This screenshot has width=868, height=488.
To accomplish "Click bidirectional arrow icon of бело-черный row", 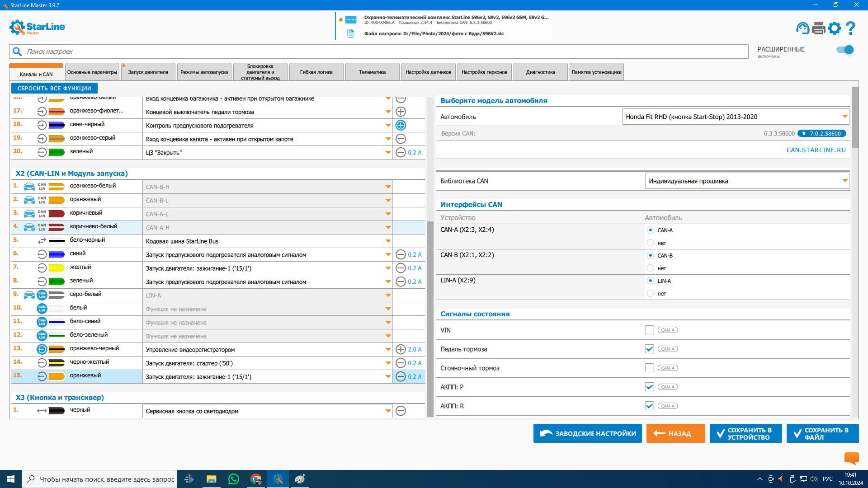I will click(42, 241).
